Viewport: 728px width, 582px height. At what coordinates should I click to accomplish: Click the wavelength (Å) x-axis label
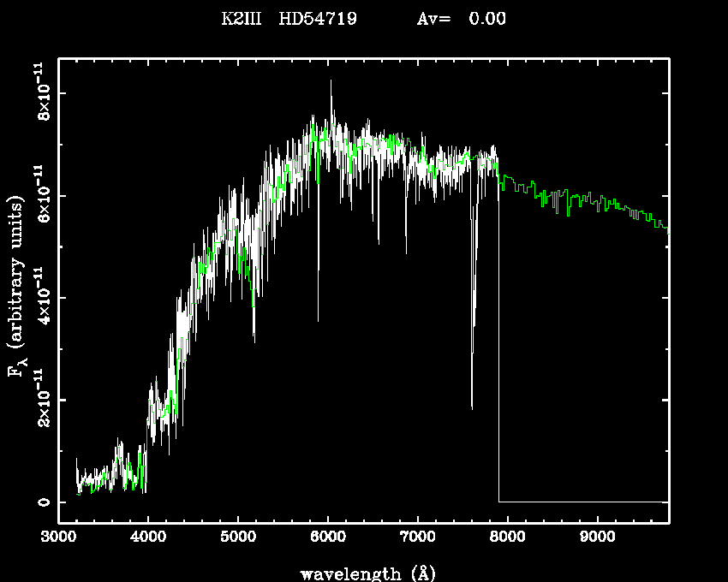(364, 573)
